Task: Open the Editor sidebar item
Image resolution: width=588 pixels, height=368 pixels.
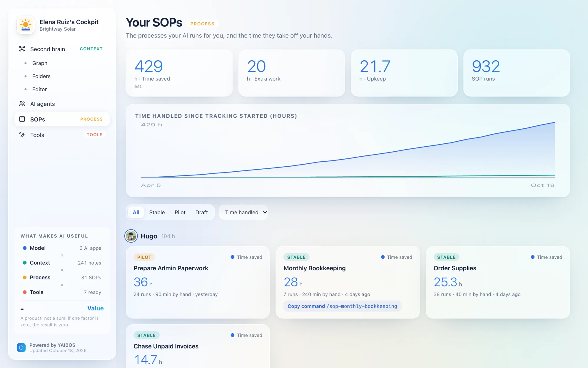Action: coord(39,89)
